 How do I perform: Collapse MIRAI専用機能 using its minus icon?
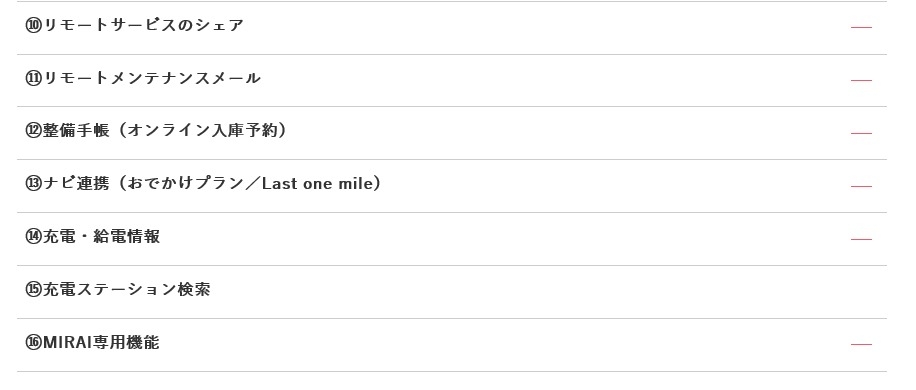pos(861,345)
